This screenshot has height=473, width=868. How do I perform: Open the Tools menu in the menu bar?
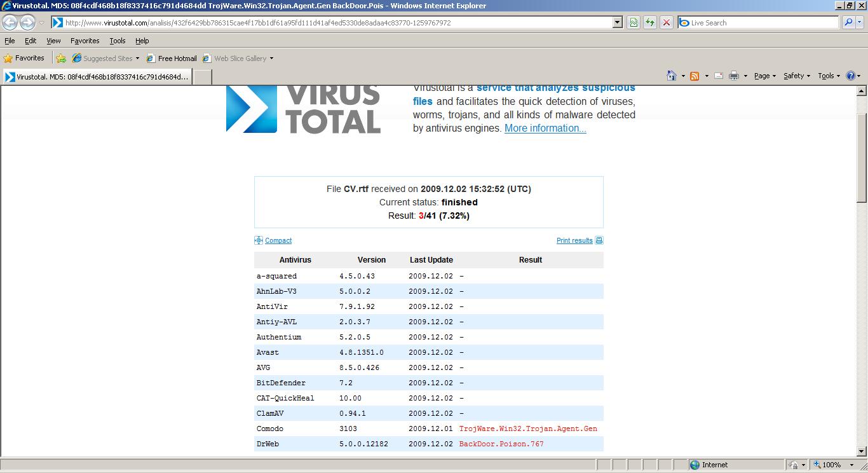coord(118,41)
